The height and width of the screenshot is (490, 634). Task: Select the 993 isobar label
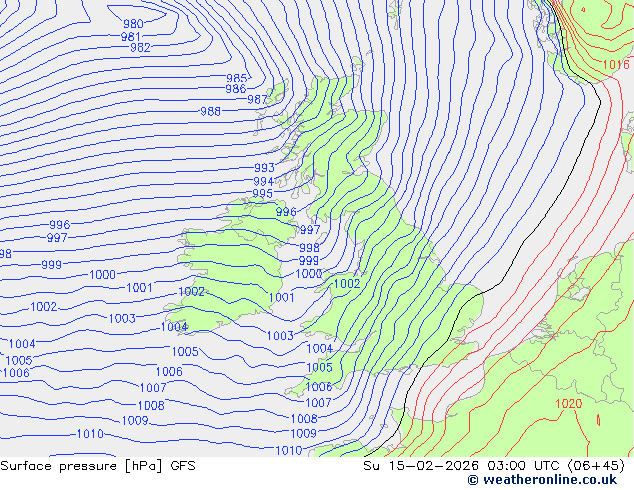(x=264, y=167)
